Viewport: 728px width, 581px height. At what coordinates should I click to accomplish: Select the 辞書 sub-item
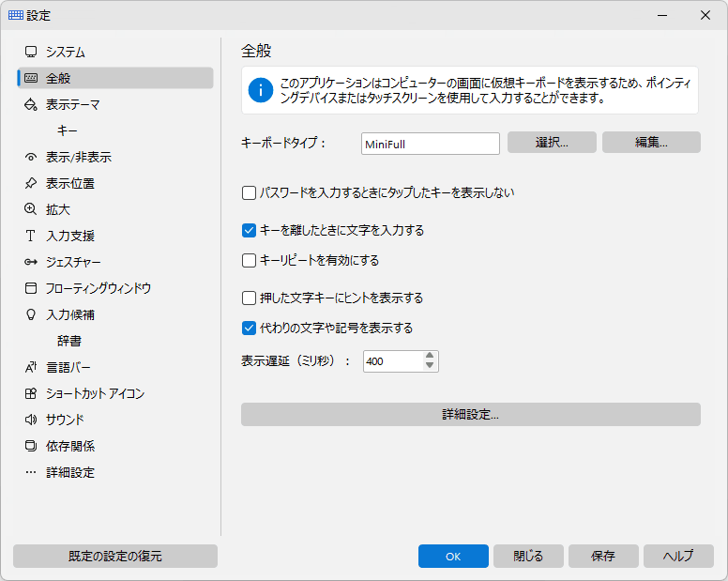tap(115, 341)
